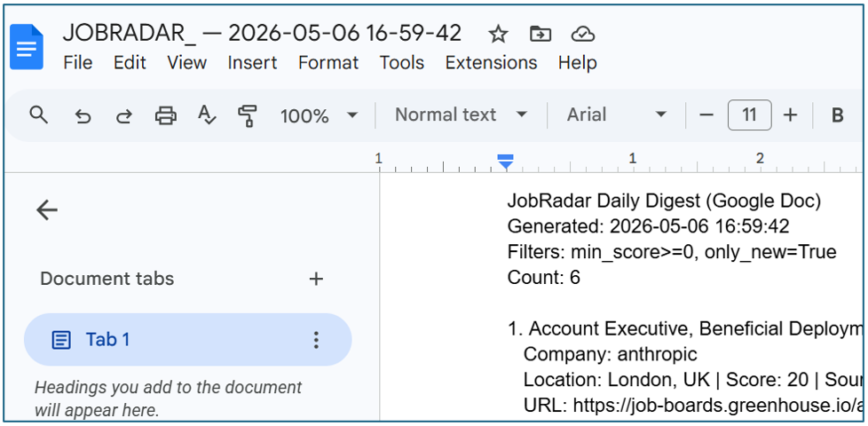The image size is (868, 426).
Task: Edit the font size field
Action: 750,115
